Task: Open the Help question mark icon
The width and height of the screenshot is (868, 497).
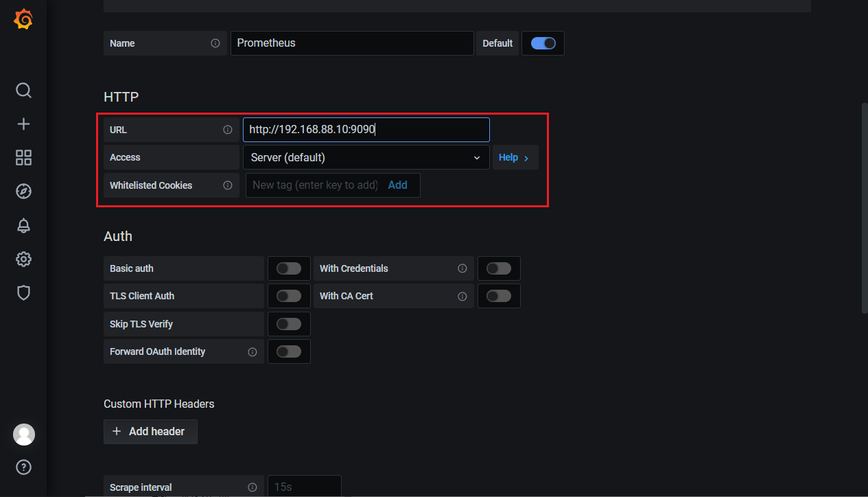Action: (x=23, y=467)
